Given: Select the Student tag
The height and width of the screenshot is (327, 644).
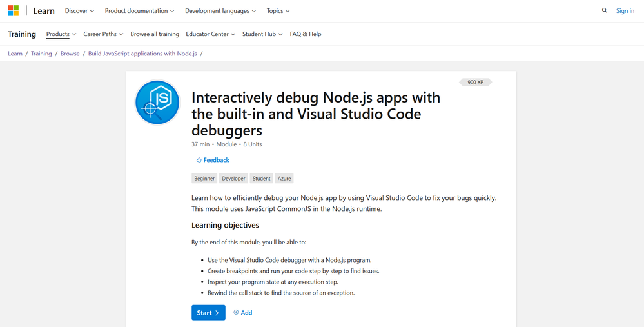Looking at the screenshot, I should coord(262,178).
